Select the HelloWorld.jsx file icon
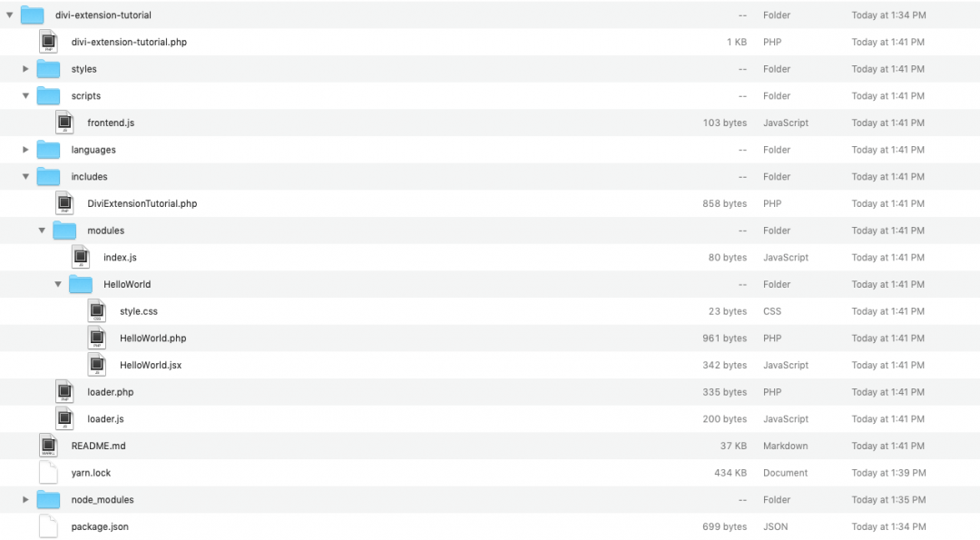The height and width of the screenshot is (540, 980). 97,364
